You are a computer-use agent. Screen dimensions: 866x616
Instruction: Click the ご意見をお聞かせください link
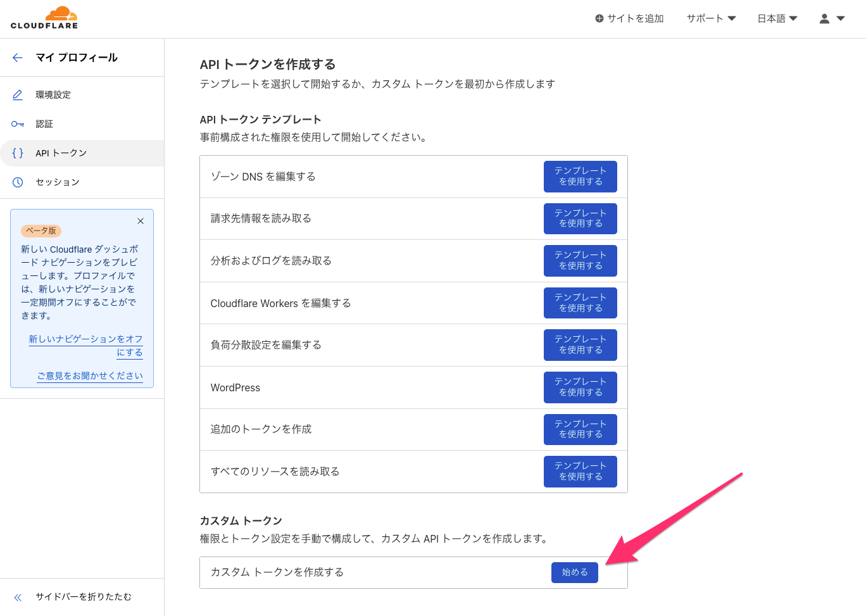tap(91, 375)
